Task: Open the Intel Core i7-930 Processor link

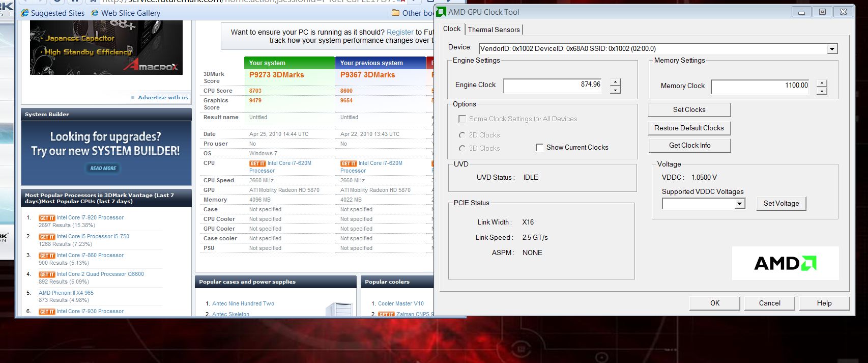Action: pyautogui.click(x=90, y=311)
